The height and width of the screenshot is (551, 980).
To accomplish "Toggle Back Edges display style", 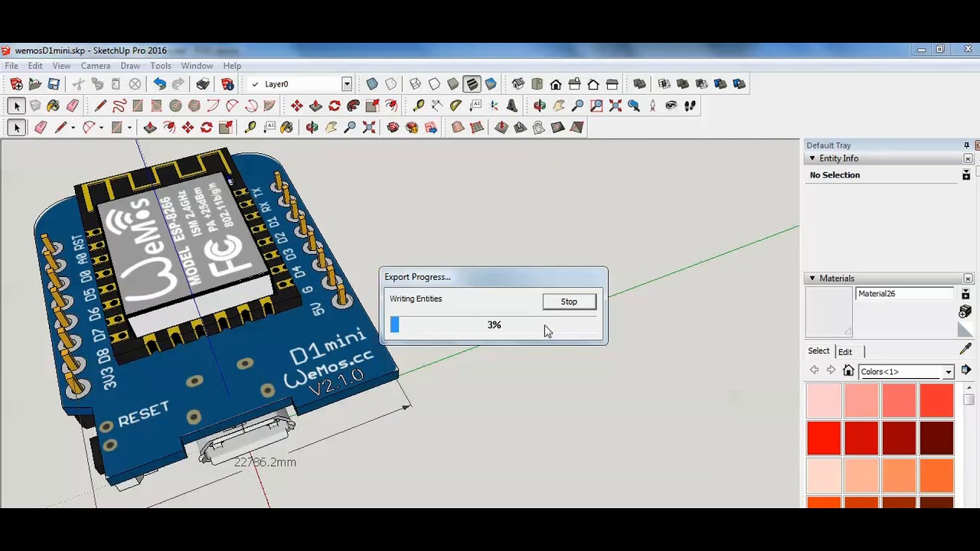I will click(x=391, y=84).
